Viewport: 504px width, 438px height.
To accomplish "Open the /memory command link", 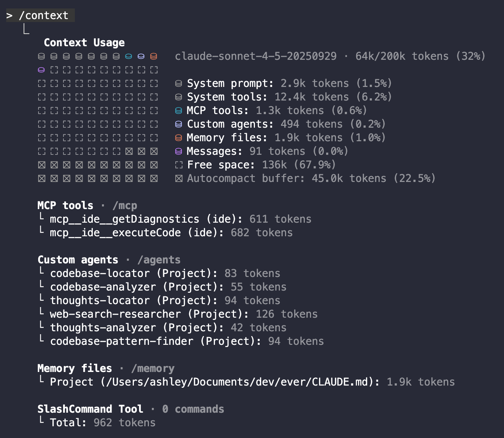I will click(153, 368).
